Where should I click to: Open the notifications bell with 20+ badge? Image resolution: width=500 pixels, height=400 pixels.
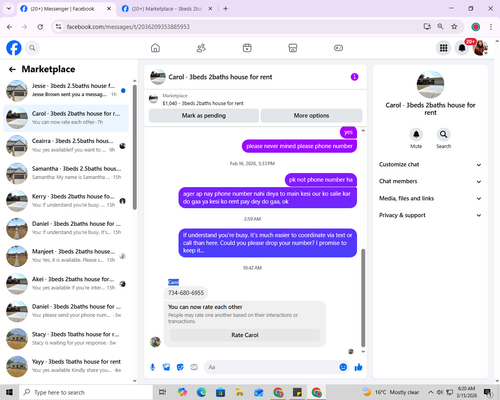462,48
